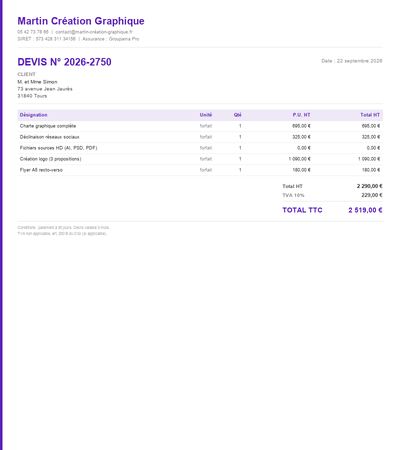Screen dimensions: 400x450
Task: Click the TVA 10% label
Action: (x=293, y=195)
